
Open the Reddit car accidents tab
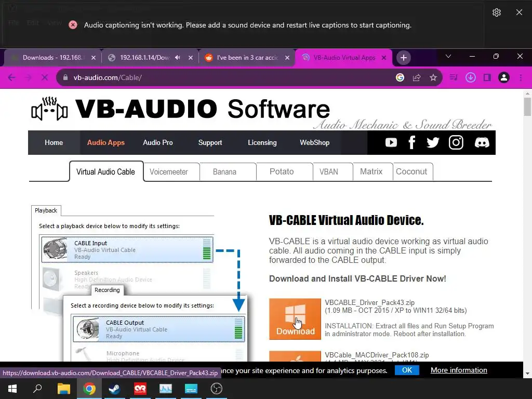[247, 58]
